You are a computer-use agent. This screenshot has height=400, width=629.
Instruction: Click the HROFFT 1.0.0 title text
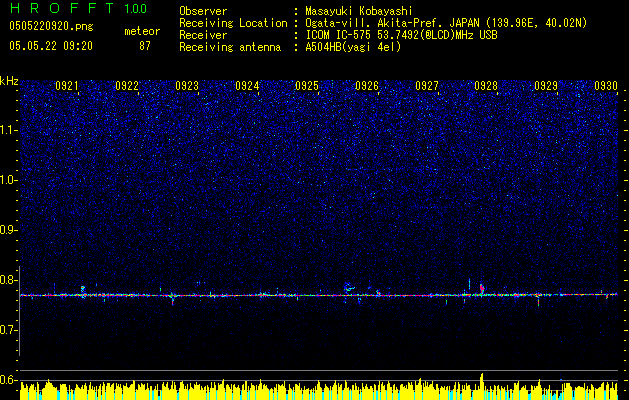[x=78, y=8]
